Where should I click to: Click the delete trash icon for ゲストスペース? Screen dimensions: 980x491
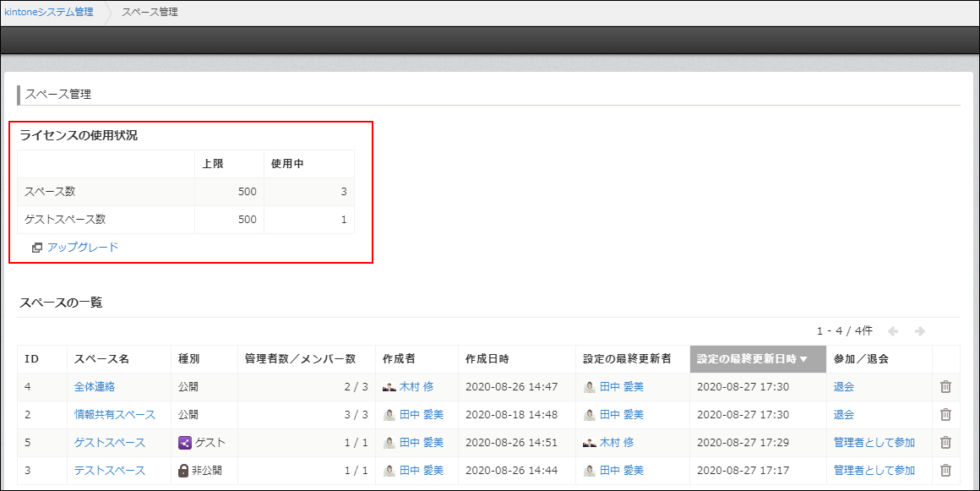[x=946, y=442]
